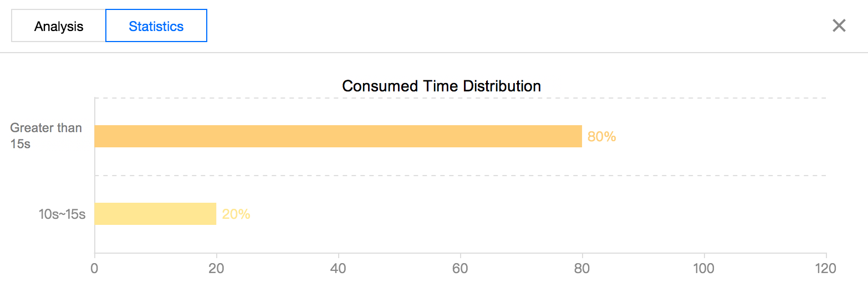Viewport: 868px width, 298px height.
Task: Click the yellow 10s~15s bar
Action: pos(155,214)
